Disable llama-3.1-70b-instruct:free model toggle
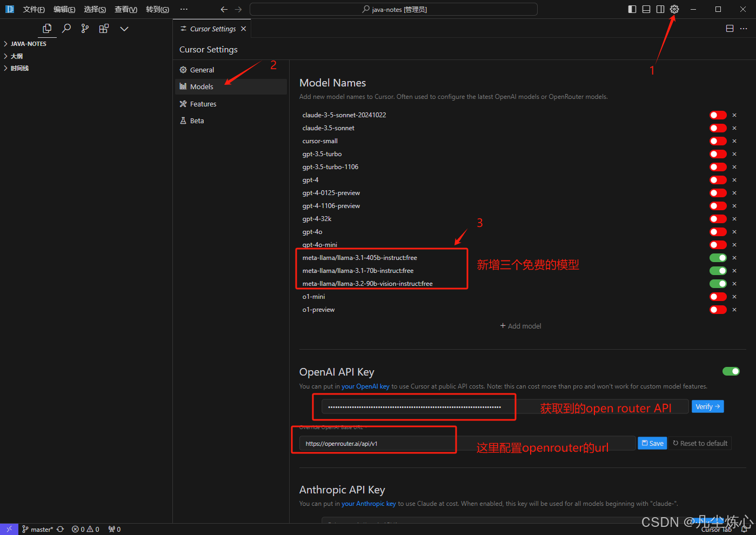The image size is (756, 535). pos(718,271)
